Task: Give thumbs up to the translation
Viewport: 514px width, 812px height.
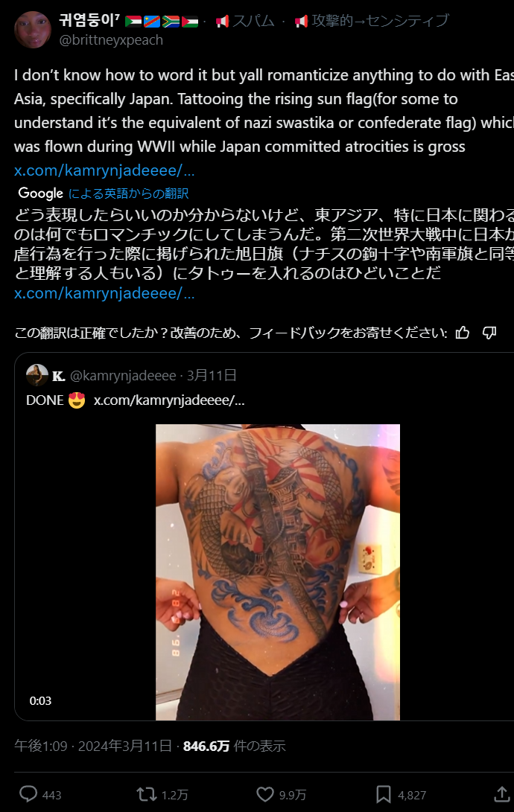Action: pos(462,333)
